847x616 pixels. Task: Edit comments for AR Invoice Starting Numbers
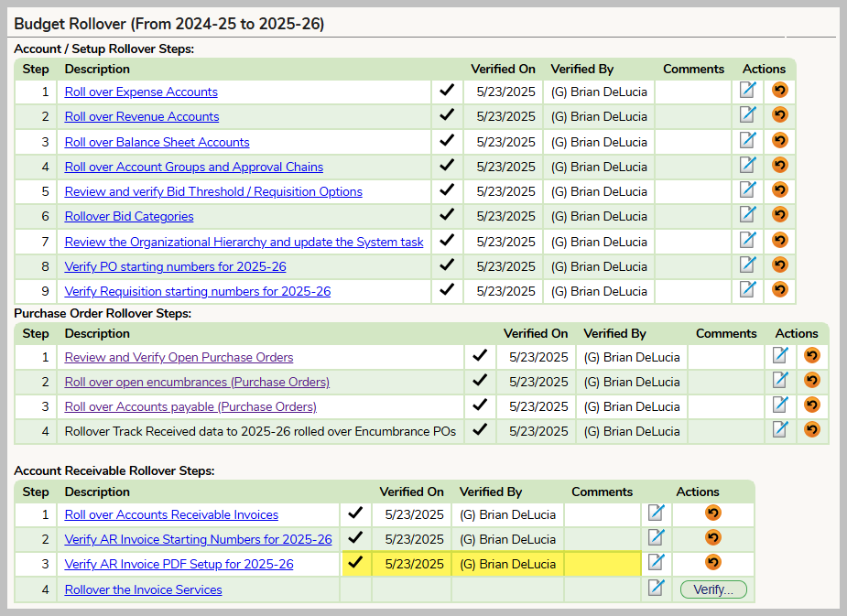(657, 537)
